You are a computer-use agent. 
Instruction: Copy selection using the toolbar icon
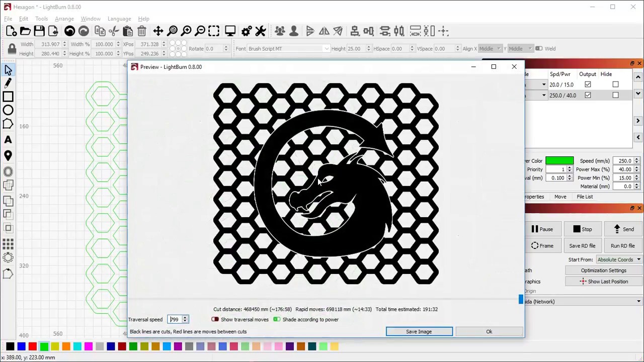coord(100,31)
